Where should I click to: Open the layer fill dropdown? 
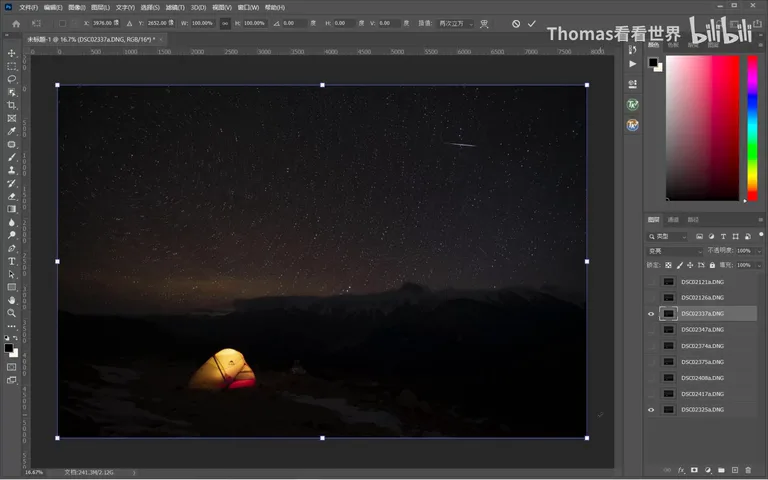pyautogui.click(x=759, y=265)
